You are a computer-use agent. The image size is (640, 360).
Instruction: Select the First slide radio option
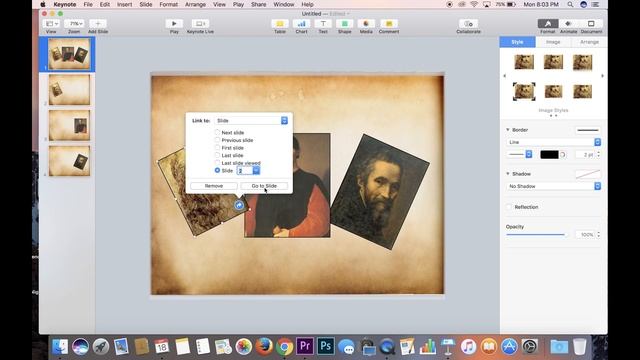coord(217,147)
